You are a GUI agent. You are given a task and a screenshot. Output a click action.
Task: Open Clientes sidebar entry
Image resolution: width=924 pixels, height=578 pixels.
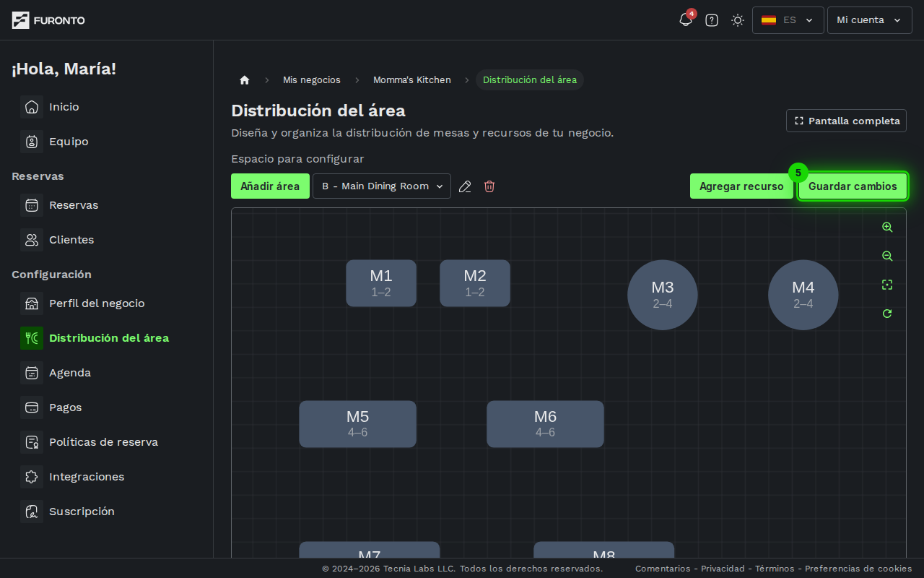pos(71,240)
